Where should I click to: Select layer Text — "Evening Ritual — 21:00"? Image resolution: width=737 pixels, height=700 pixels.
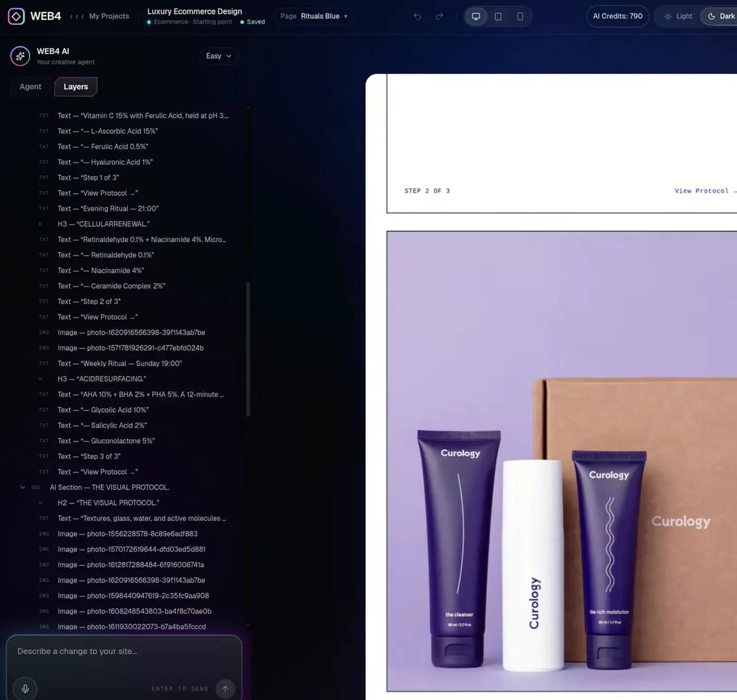point(108,208)
